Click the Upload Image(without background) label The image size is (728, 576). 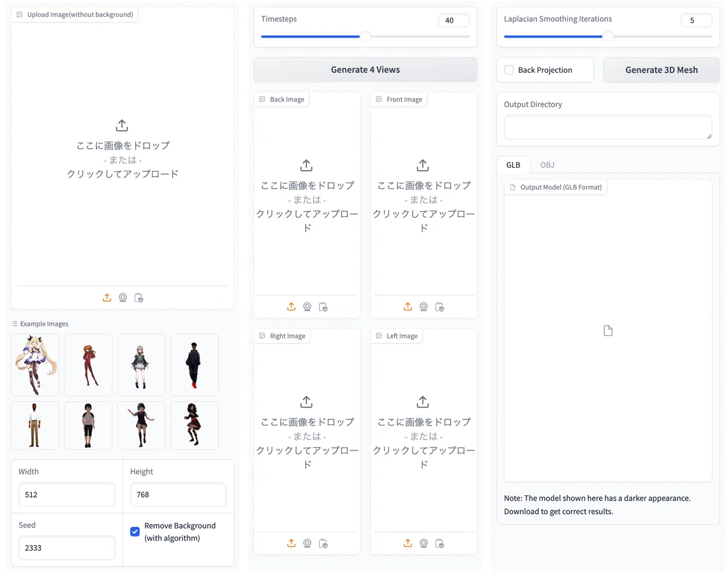pos(80,15)
